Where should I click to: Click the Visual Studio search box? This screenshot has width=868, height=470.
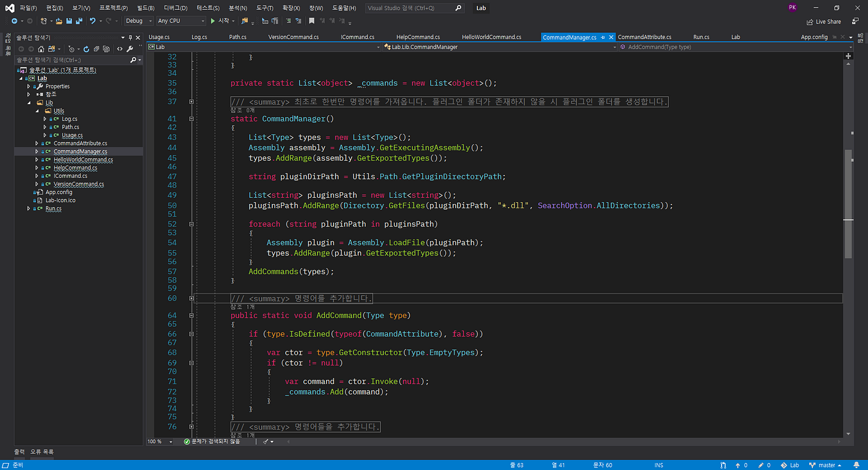click(x=414, y=8)
